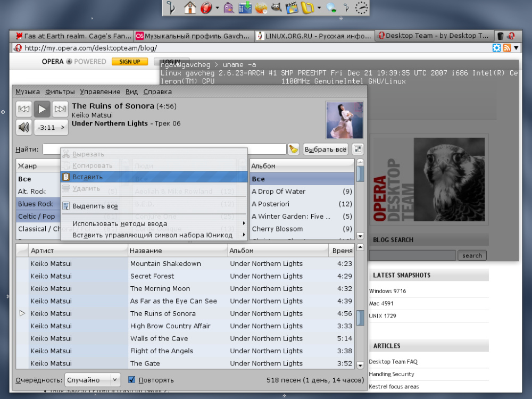Open the dropdown arrow next to the Opera launcher
Viewport: 532px width, 399px height.
click(x=217, y=7)
